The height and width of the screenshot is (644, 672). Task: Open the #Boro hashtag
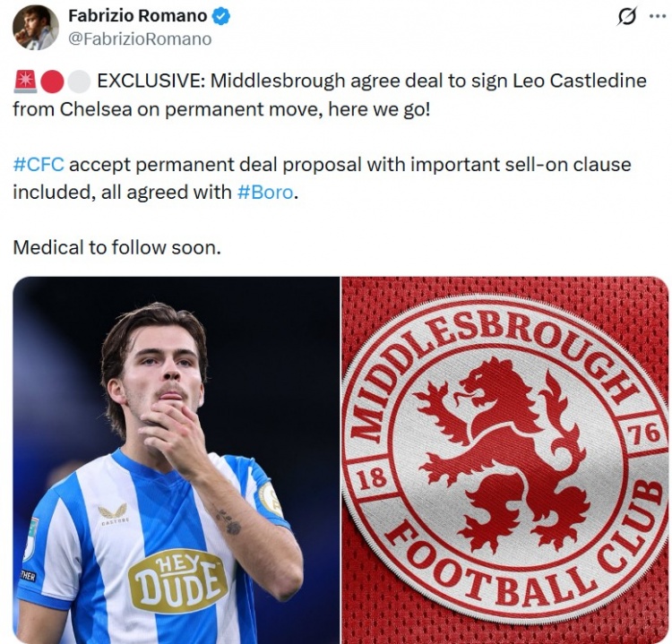tap(265, 192)
